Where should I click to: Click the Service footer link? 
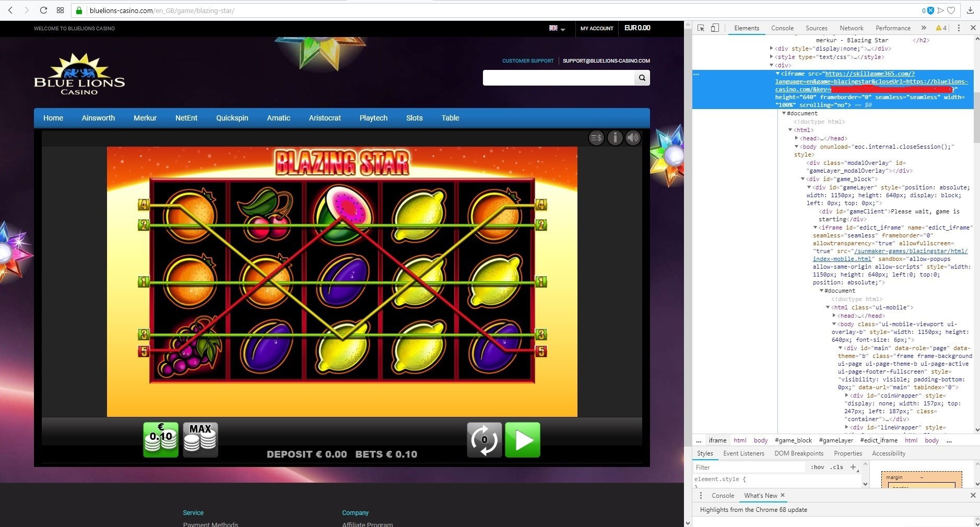point(193,513)
